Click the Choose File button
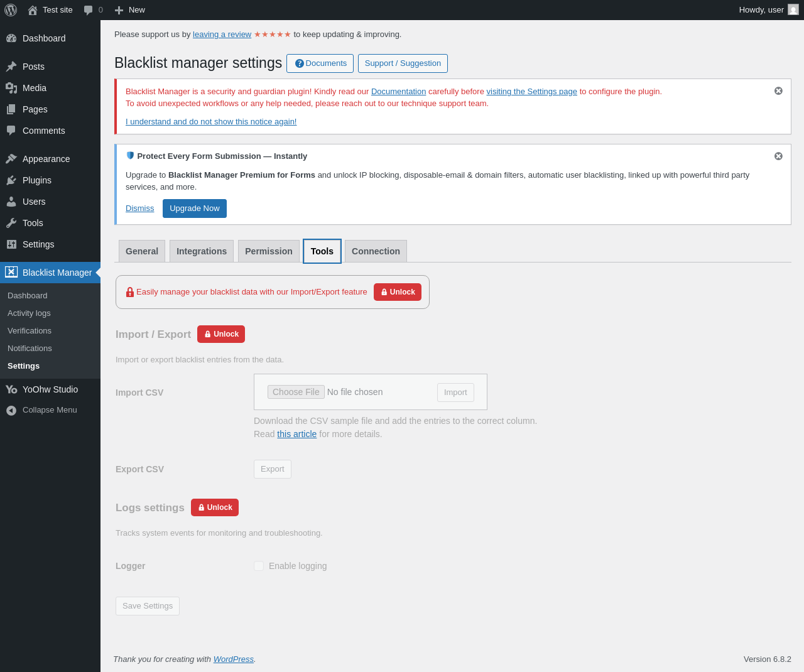Image resolution: width=804 pixels, height=672 pixels. (296, 392)
